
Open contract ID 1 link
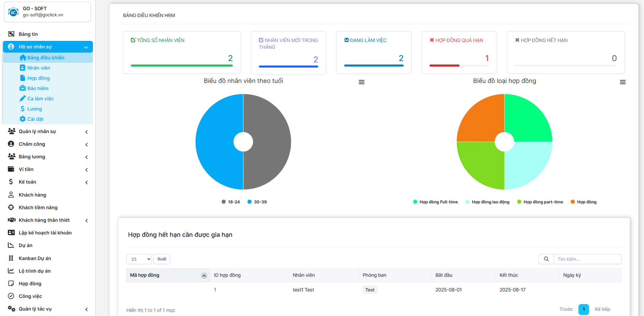215,290
